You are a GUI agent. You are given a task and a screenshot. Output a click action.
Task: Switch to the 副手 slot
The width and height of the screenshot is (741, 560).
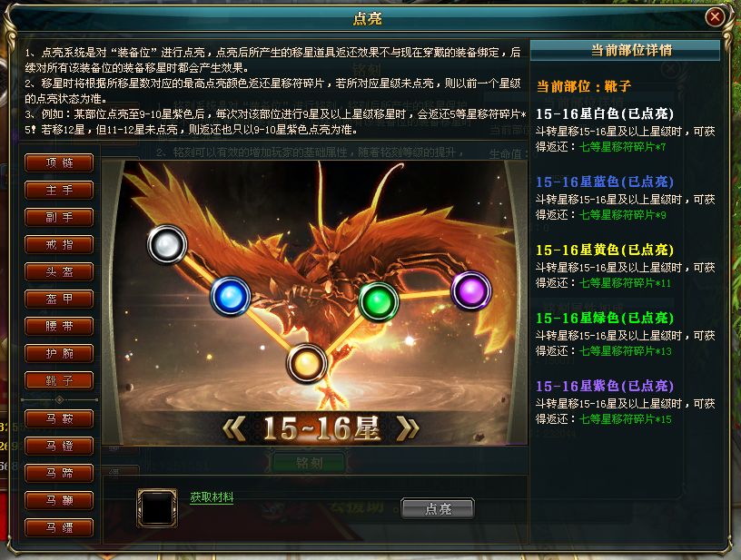pos(59,217)
